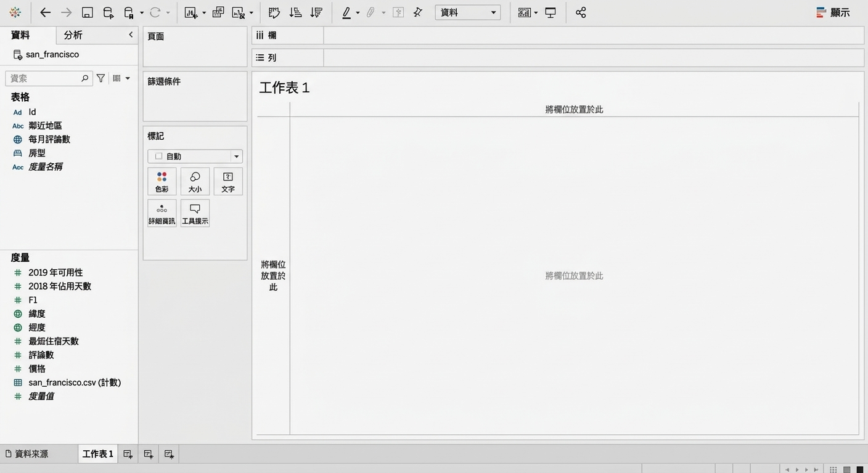Screen dimensions: 868x473
Task: Swap rows and columns
Action: pyautogui.click(x=274, y=12)
